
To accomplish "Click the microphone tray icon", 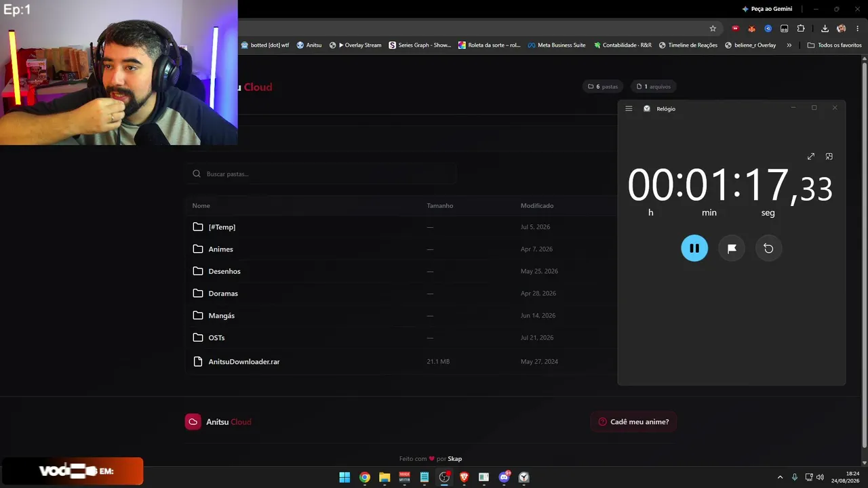I will tap(795, 477).
